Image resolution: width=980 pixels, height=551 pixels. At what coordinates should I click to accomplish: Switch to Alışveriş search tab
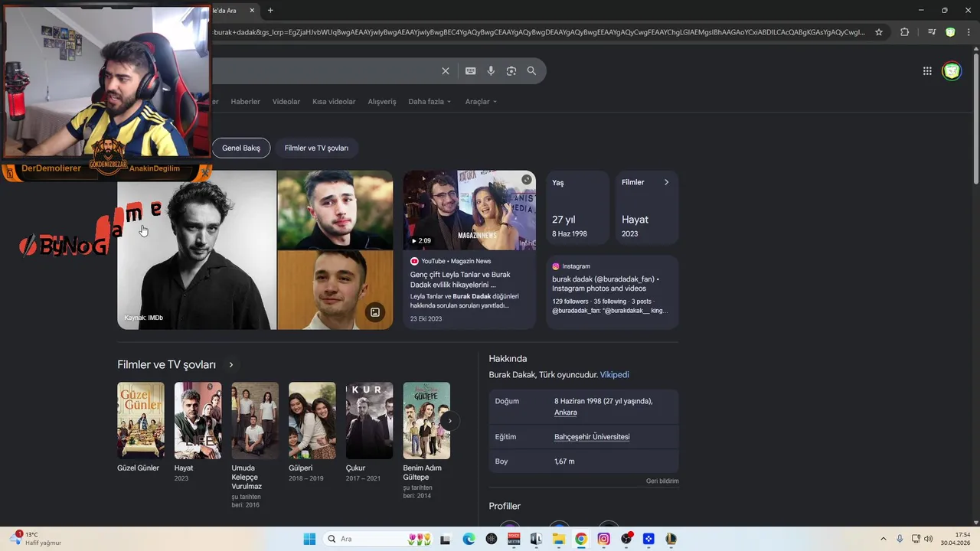click(x=382, y=102)
